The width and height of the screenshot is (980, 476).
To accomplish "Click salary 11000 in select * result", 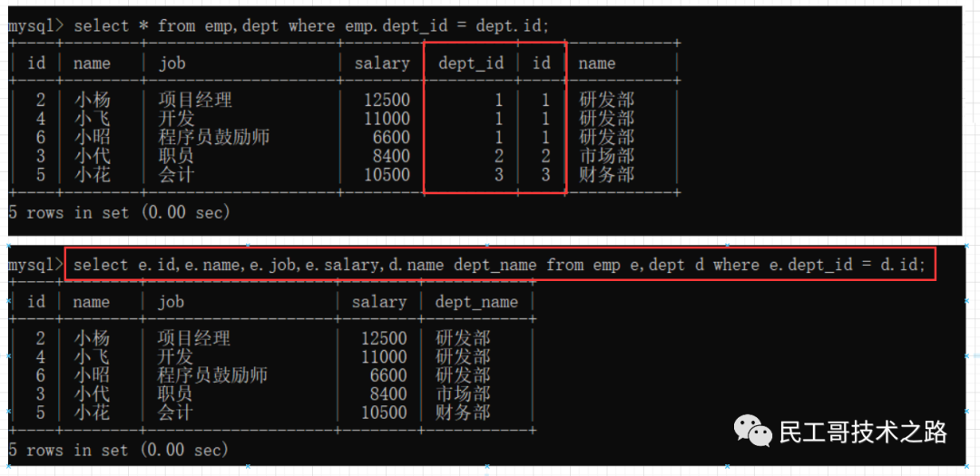I will pyautogui.click(x=387, y=119).
